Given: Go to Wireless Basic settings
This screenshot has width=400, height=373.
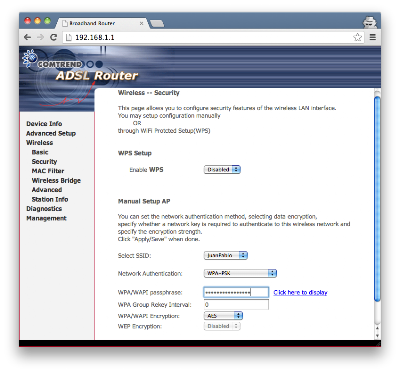Looking at the screenshot, I should 40,152.
